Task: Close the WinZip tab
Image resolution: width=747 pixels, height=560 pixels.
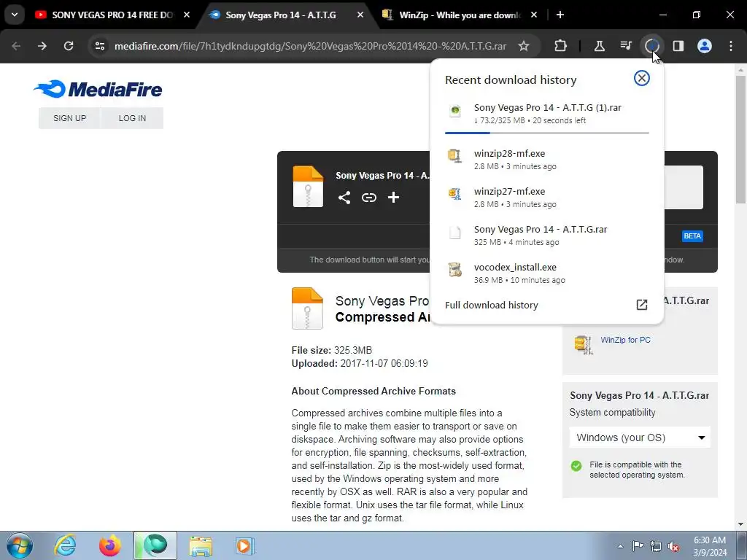Action: click(x=533, y=15)
